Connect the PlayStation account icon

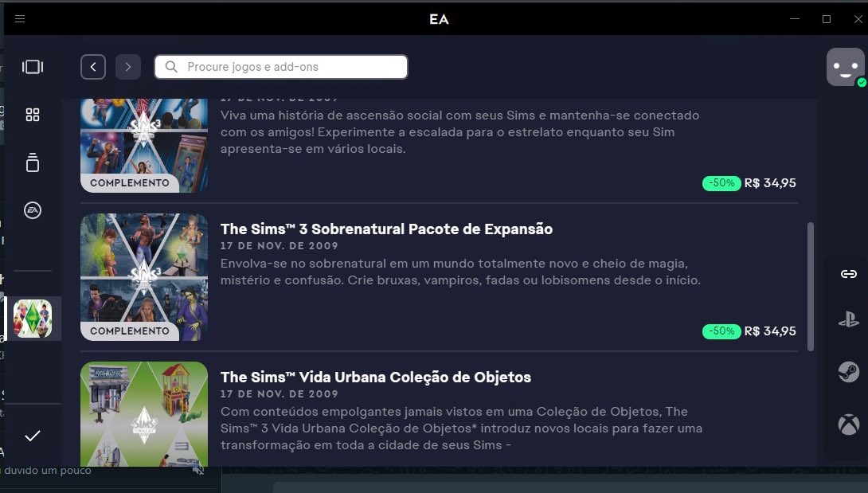coord(849,319)
